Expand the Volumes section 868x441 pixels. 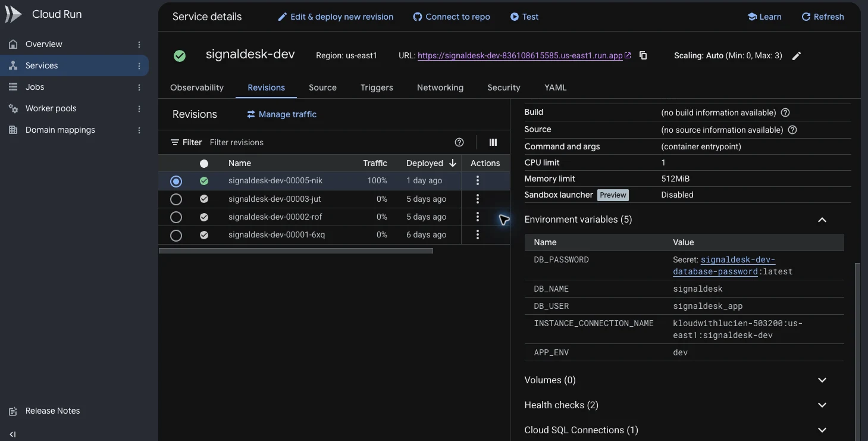pyautogui.click(x=822, y=380)
